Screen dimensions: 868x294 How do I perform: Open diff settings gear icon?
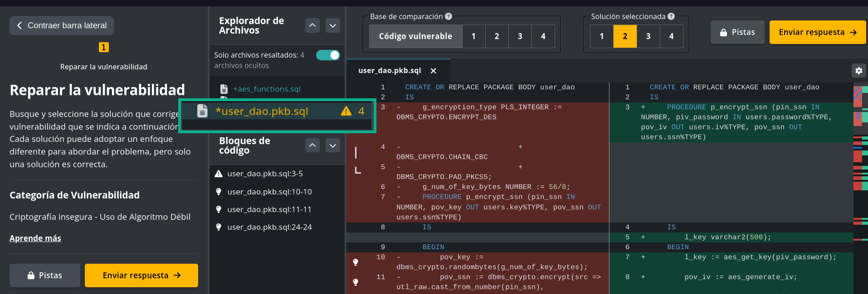(858, 71)
